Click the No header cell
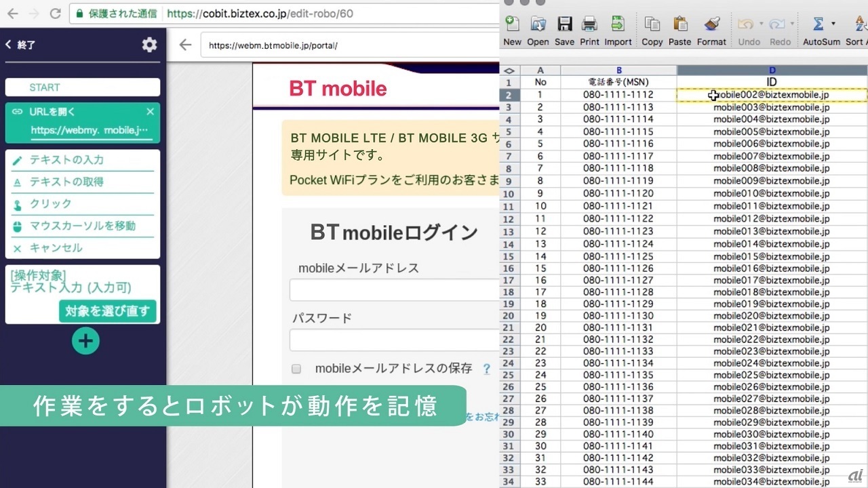868x488 pixels. coord(540,82)
